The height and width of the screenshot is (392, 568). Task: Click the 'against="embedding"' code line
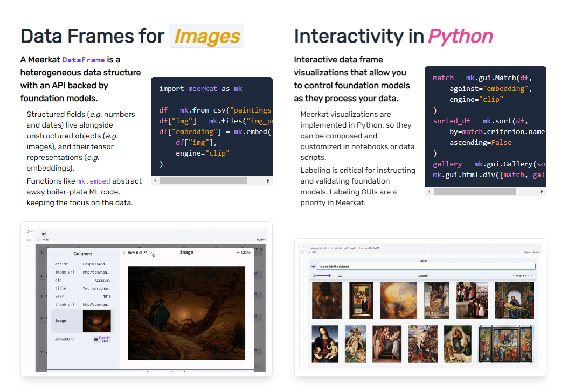pos(491,89)
